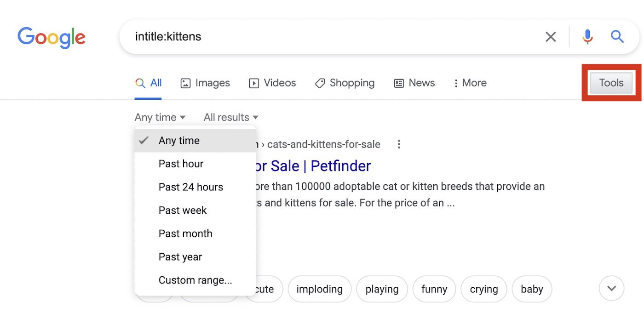Expand the related chips chevron button
The height and width of the screenshot is (313, 644).
tap(611, 289)
